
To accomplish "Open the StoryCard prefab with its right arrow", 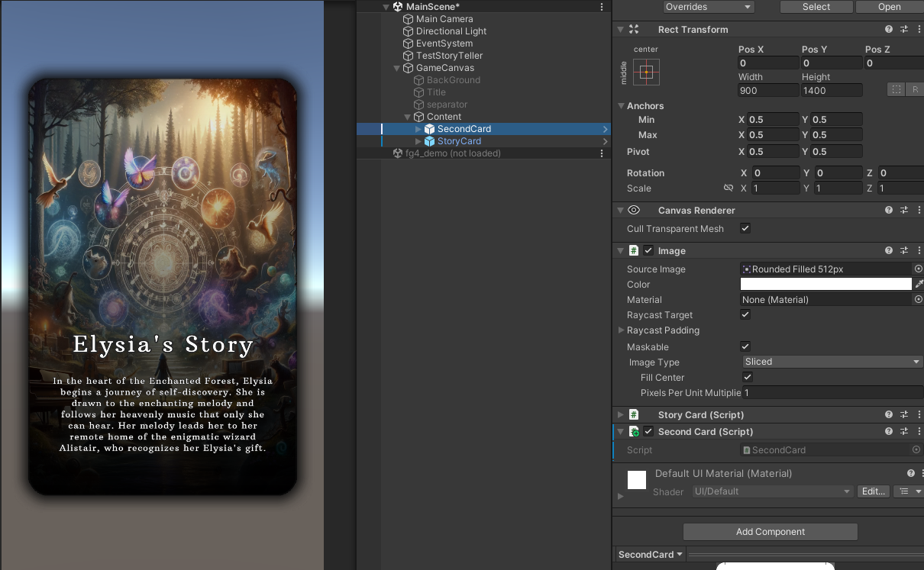I will coord(605,141).
